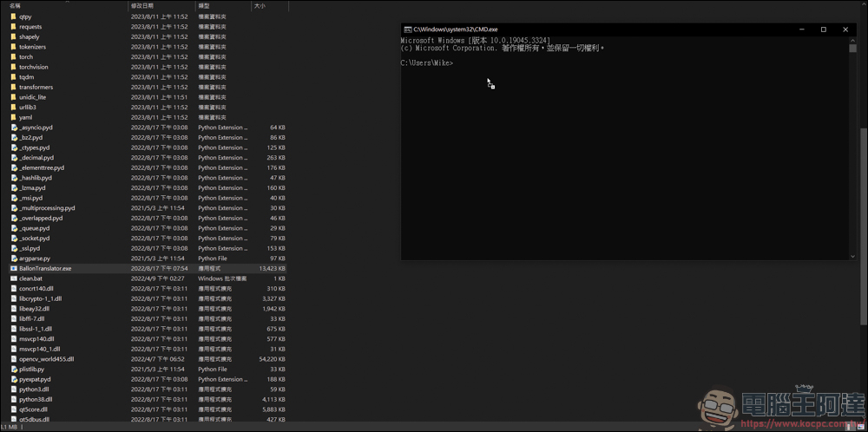Click the CMD scrollbar up arrow
The image size is (868, 432).
[853, 39]
